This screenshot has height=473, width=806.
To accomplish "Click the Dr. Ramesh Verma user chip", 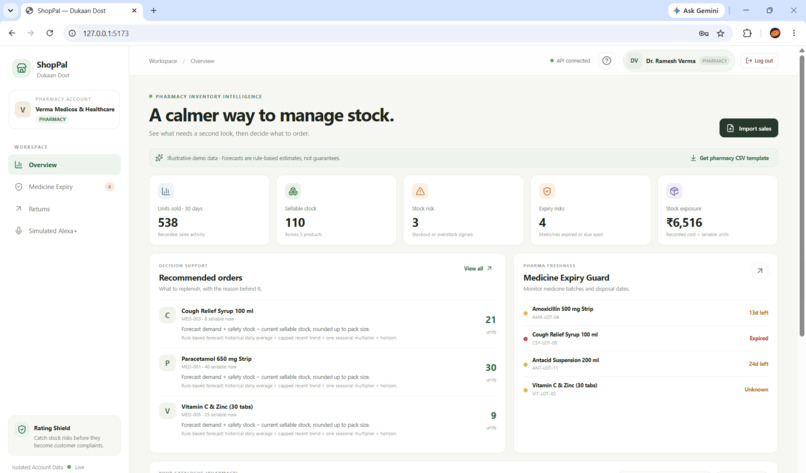I will (x=679, y=61).
